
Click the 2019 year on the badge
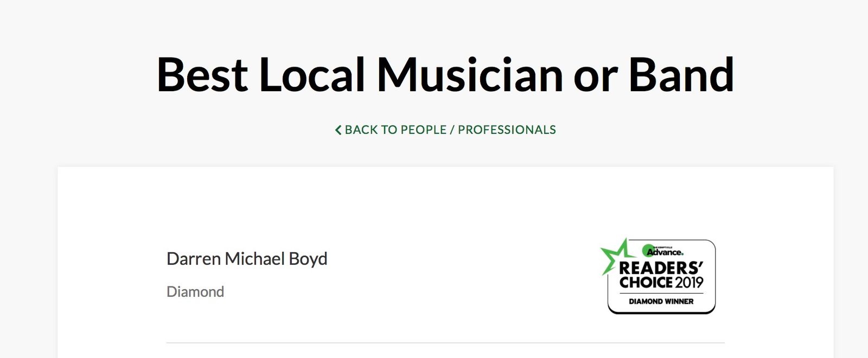click(x=689, y=283)
